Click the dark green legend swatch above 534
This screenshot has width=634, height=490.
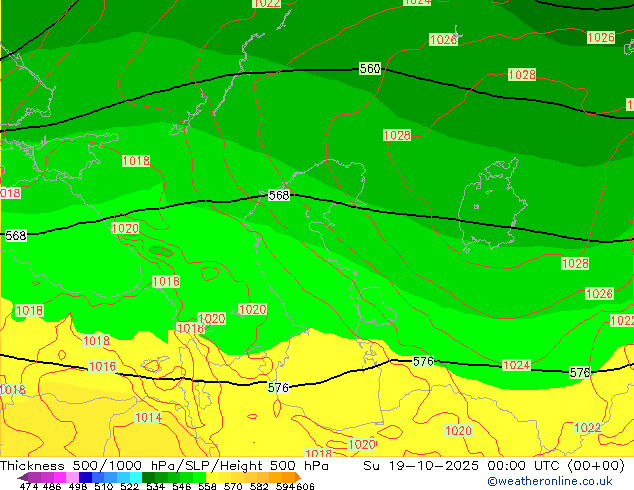tap(148, 477)
